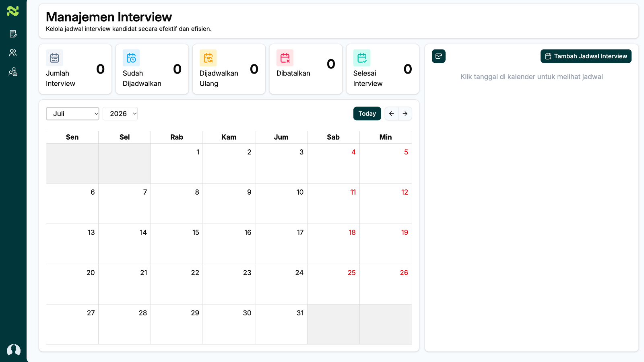644x362 pixels.
Task: Click the Dijadwalkan Ulang reschedule icon
Action: click(208, 58)
